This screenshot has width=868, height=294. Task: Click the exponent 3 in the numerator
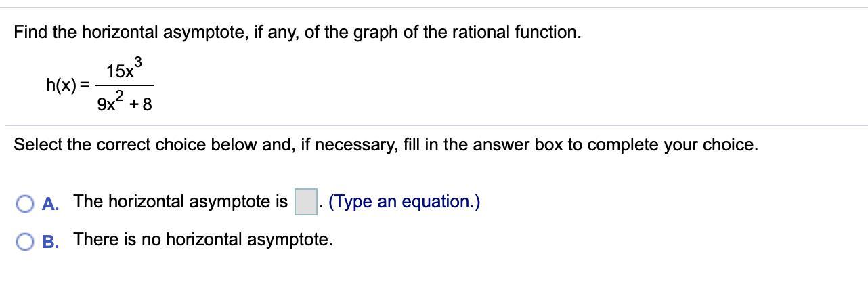tap(137, 63)
